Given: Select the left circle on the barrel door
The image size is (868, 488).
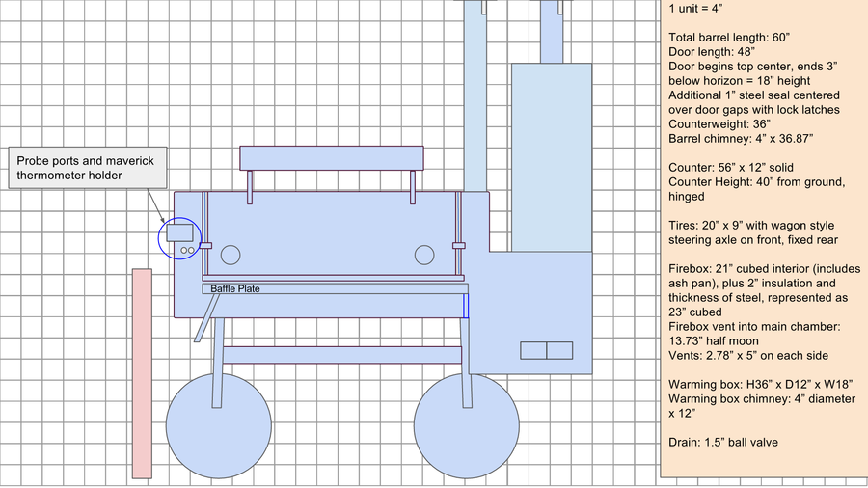Looking at the screenshot, I should [x=231, y=255].
